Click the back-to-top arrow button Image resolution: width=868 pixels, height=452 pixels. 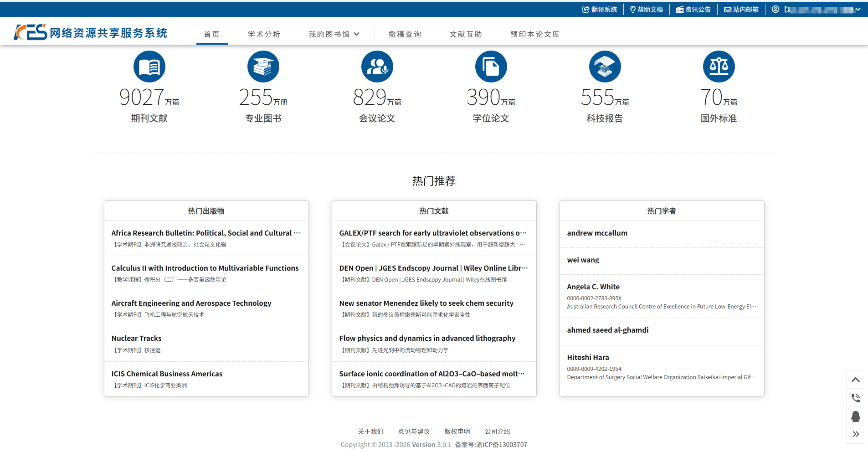tap(856, 380)
